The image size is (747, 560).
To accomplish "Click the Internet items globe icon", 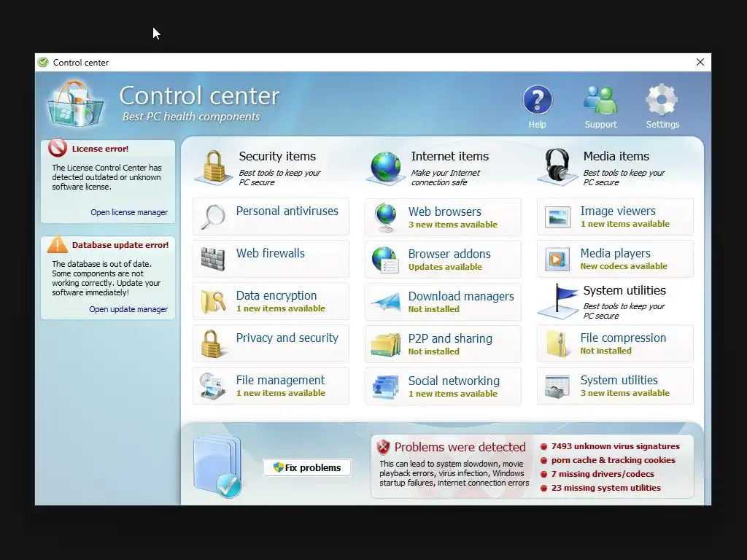I will click(x=386, y=167).
